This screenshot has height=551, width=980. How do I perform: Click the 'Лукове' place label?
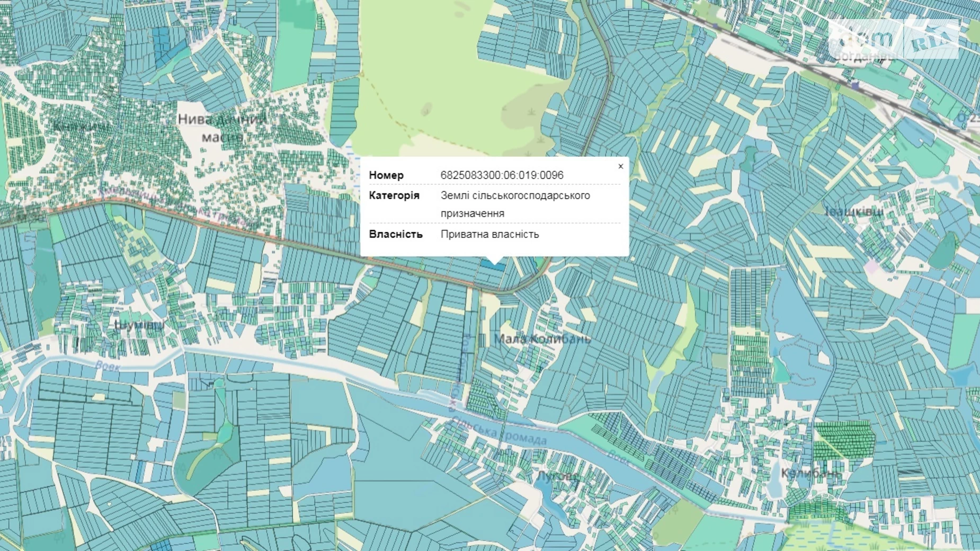point(558,476)
